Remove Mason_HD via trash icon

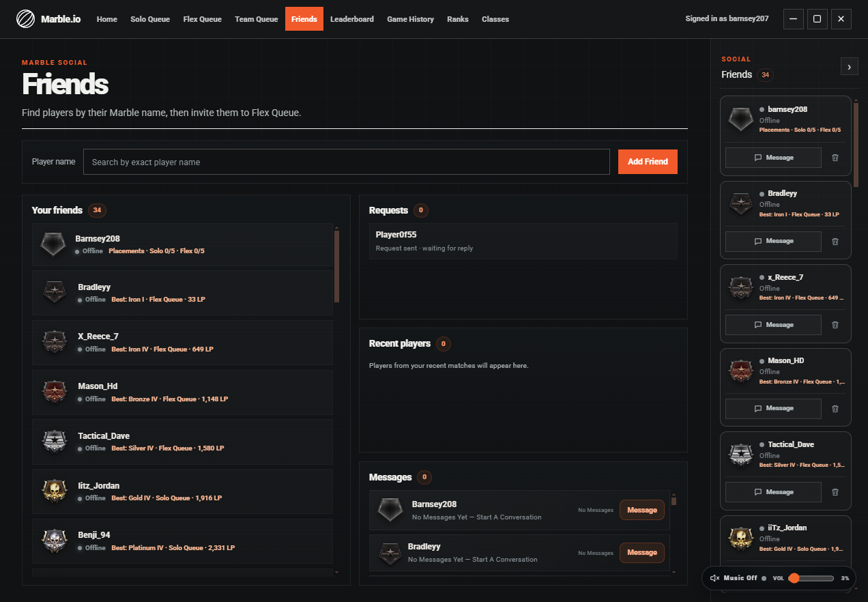coord(835,408)
